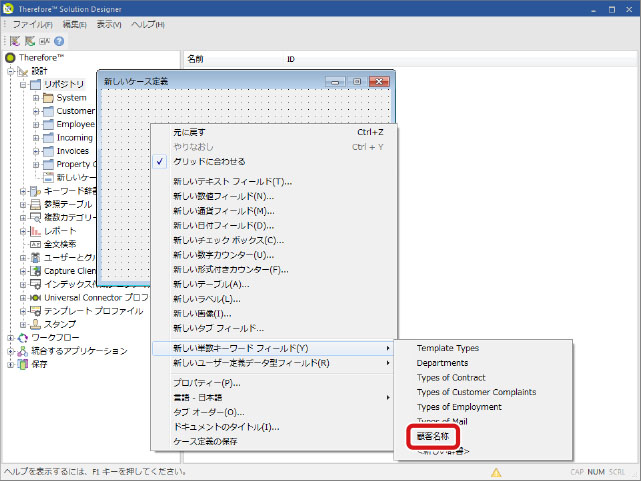Select the Therefore root node icon
Viewport: 641px width, 481px height.
[x=10, y=59]
